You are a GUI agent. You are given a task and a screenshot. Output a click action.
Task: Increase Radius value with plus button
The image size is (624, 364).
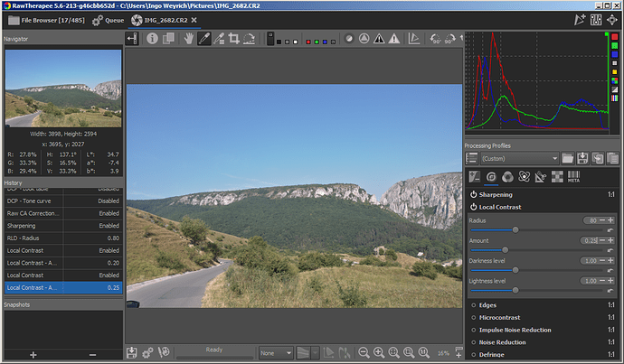tap(610, 221)
